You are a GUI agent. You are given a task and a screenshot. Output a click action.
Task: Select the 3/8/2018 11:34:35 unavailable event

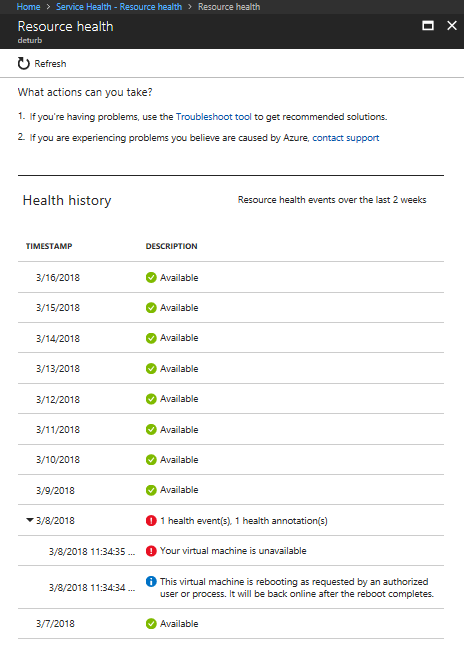(231, 551)
